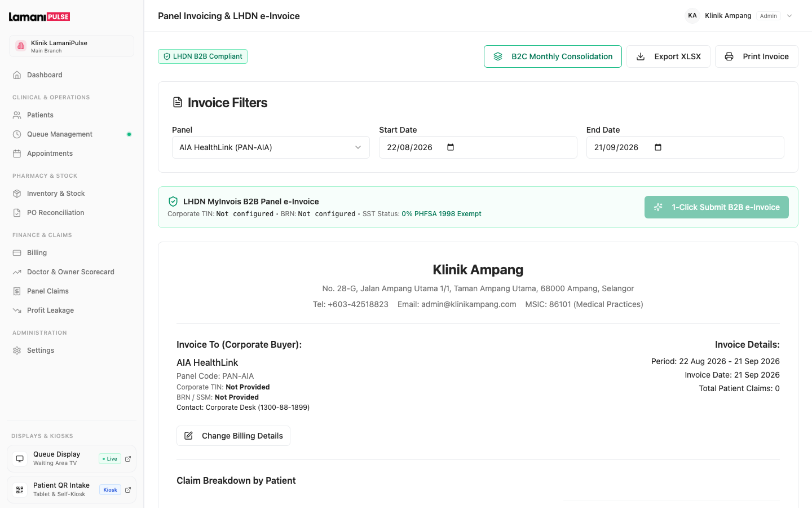The height and width of the screenshot is (508, 812).
Task: Open Settings in Administration
Action: pos(72,351)
